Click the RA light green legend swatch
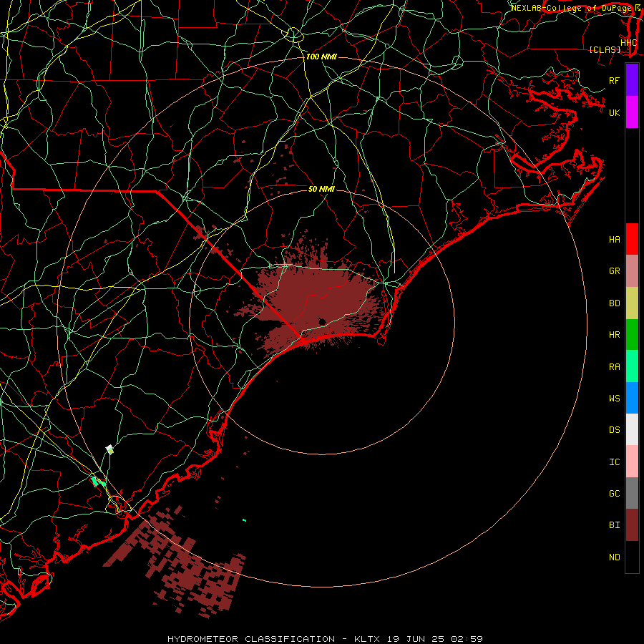The height and width of the screenshot is (644, 644). pos(632,366)
